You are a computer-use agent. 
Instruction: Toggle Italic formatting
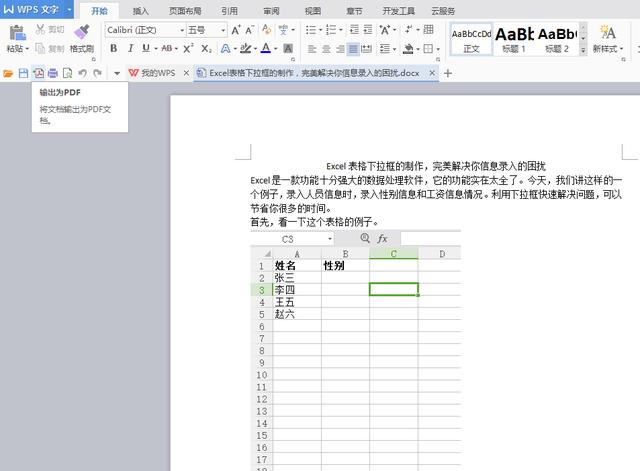[130, 49]
